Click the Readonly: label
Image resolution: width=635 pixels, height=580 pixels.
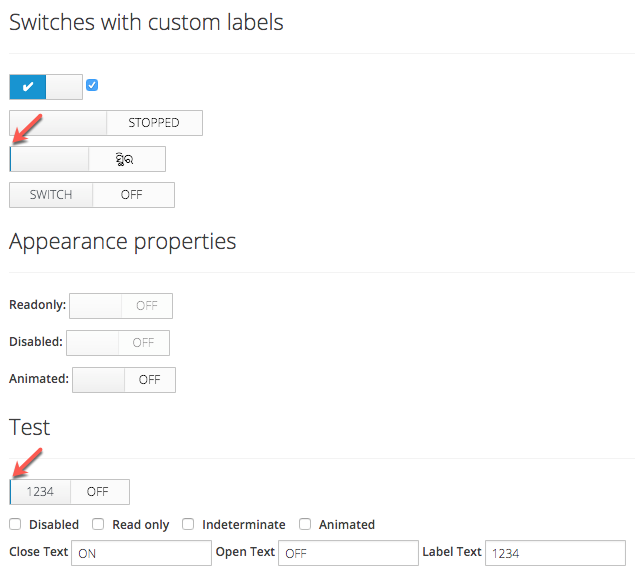pyautogui.click(x=37, y=305)
